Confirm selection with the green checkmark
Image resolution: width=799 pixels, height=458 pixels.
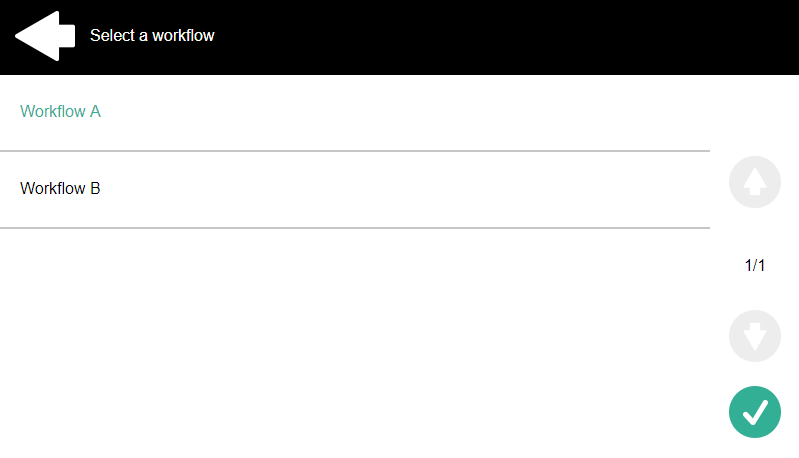(755, 411)
